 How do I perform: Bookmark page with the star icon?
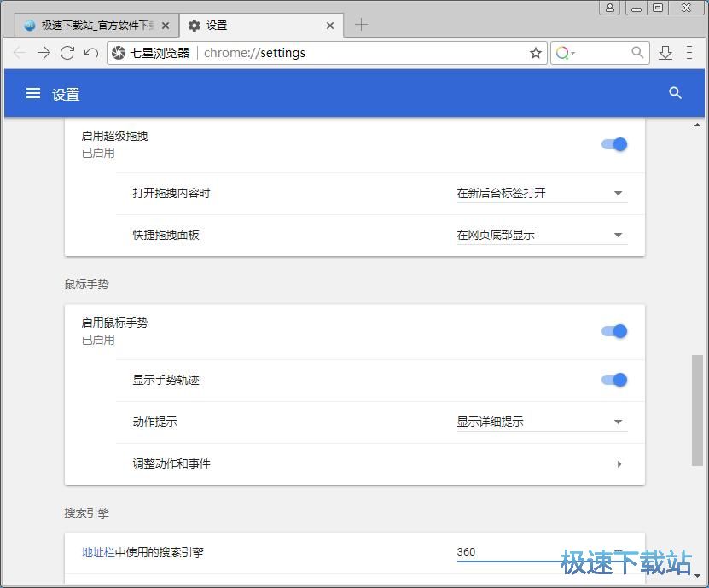click(536, 53)
